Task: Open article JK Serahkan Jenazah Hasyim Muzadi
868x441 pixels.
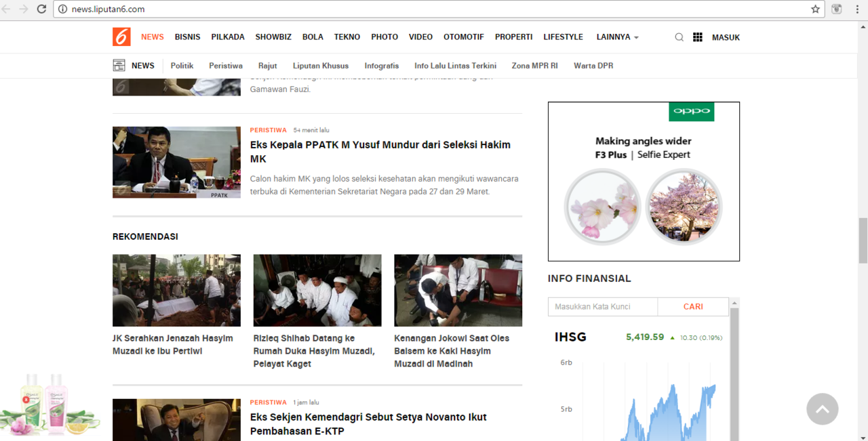Action: [x=173, y=345]
